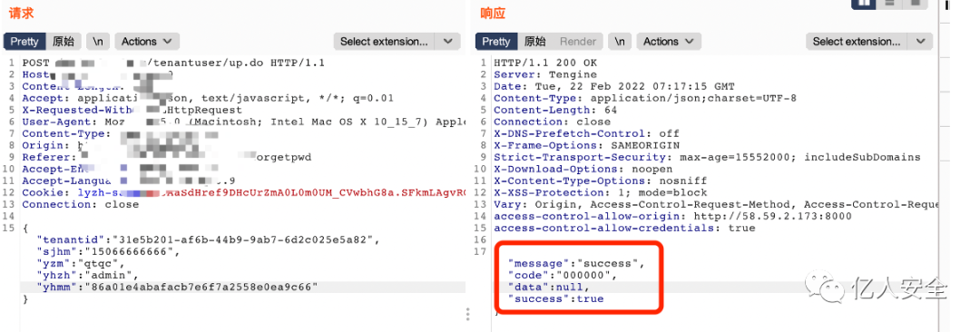Click the panel divider drag handle dots
This screenshot has width=980, height=332.
click(468, 314)
